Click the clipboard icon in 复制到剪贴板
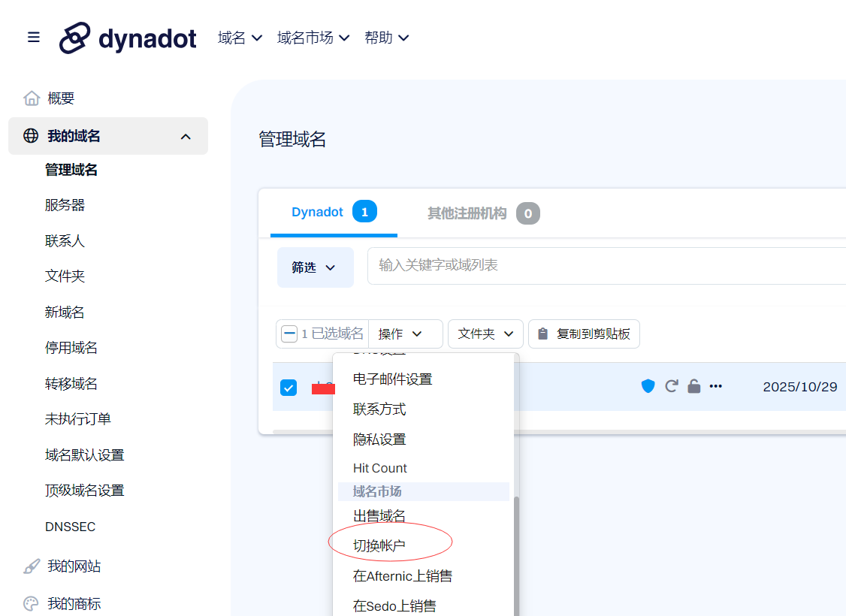The height and width of the screenshot is (616, 846). [x=542, y=334]
